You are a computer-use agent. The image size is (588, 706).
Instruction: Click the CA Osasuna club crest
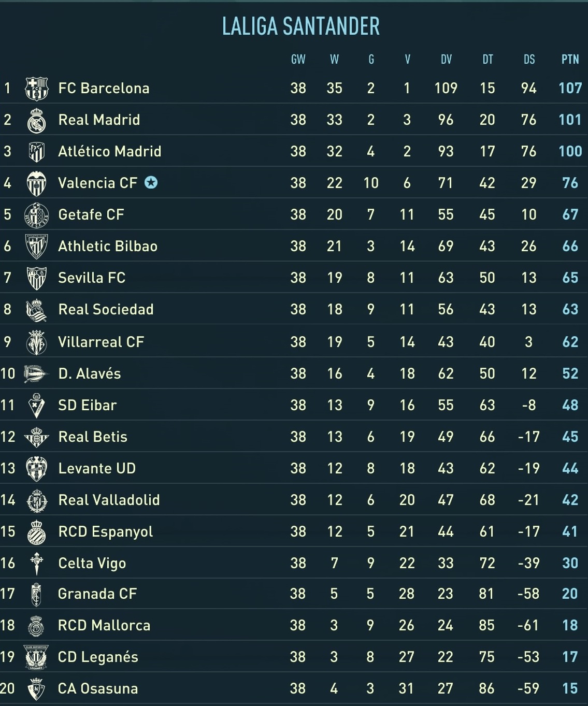36,689
